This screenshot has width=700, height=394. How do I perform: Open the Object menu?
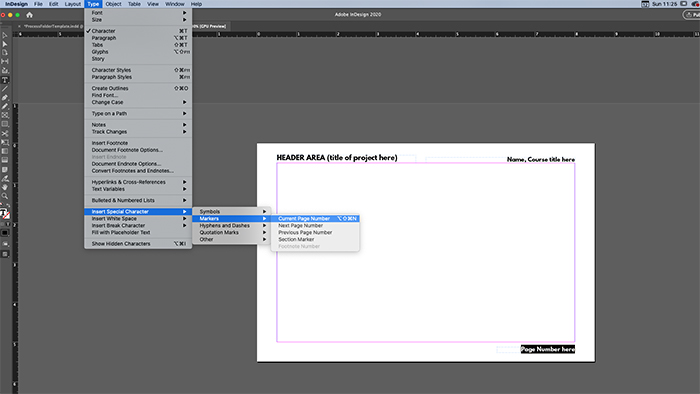click(x=113, y=4)
